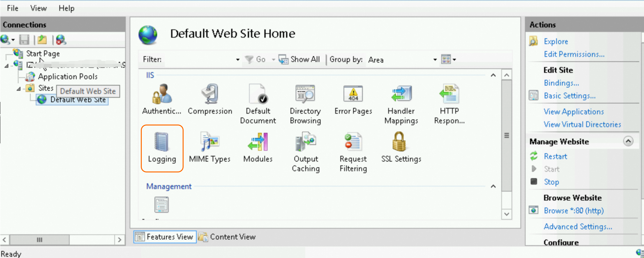Open the Output Caching feature

(x=306, y=152)
